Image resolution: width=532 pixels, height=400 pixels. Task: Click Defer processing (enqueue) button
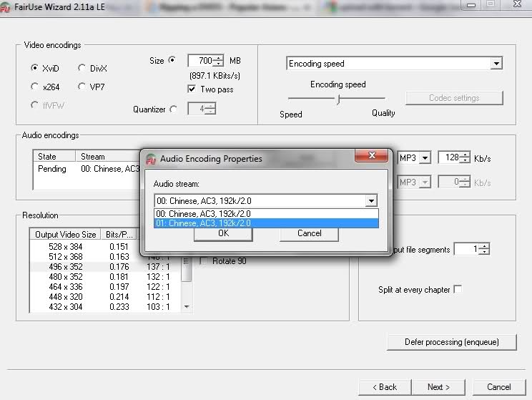click(452, 342)
